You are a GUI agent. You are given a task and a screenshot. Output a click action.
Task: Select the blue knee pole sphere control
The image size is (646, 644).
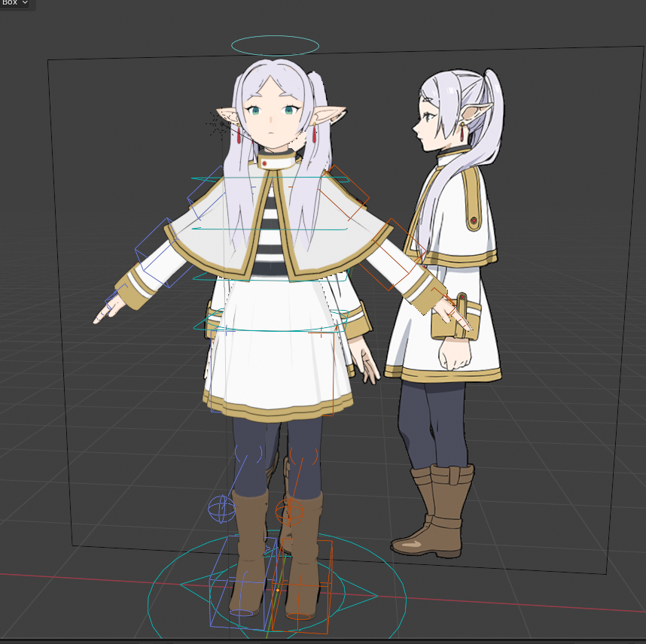pyautogui.click(x=221, y=509)
